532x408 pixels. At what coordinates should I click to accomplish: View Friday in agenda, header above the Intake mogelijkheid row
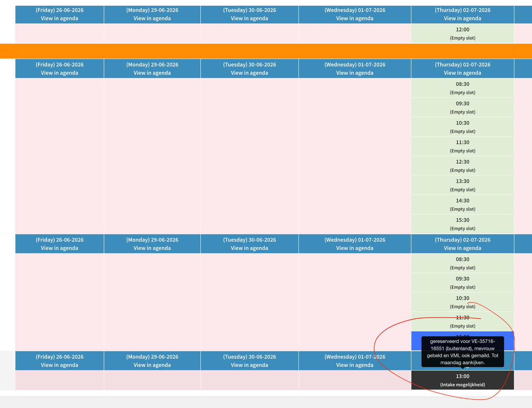(60, 365)
